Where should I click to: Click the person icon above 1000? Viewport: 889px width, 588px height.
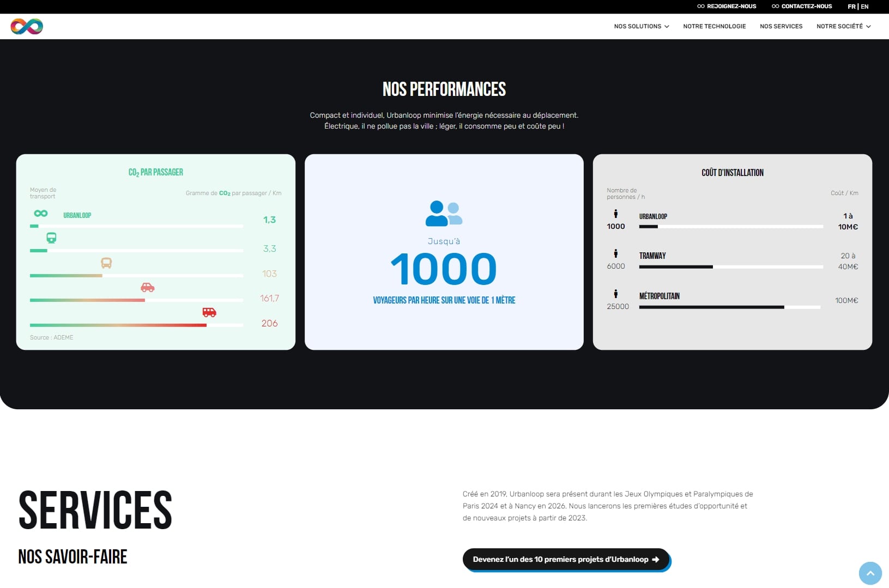[616, 214]
